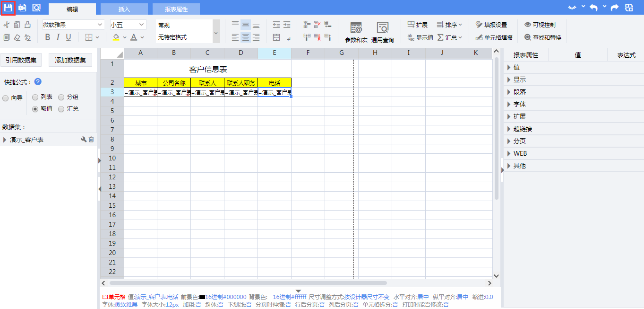Delete the 演示_客户表 dataset with trash icon
644x309 pixels.
[x=91, y=140]
